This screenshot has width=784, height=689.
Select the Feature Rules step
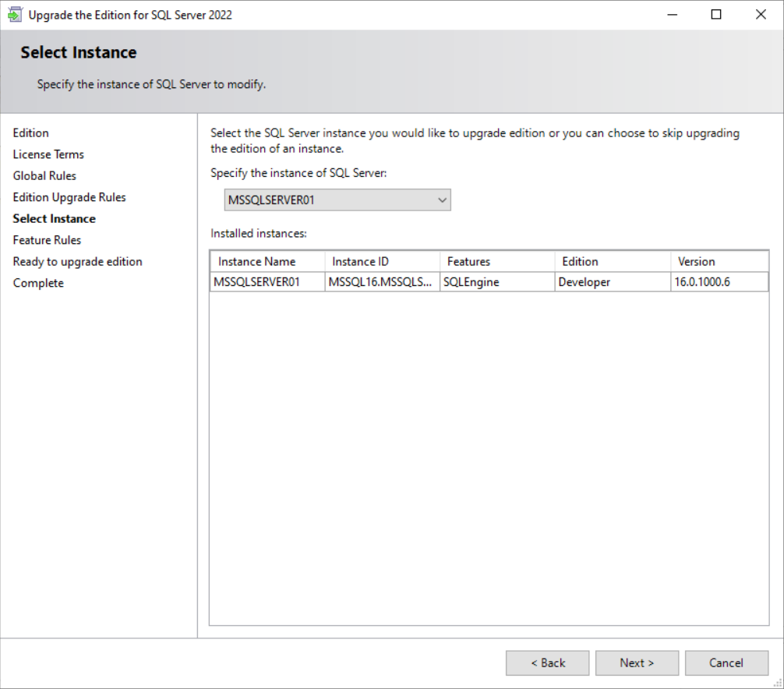click(47, 240)
